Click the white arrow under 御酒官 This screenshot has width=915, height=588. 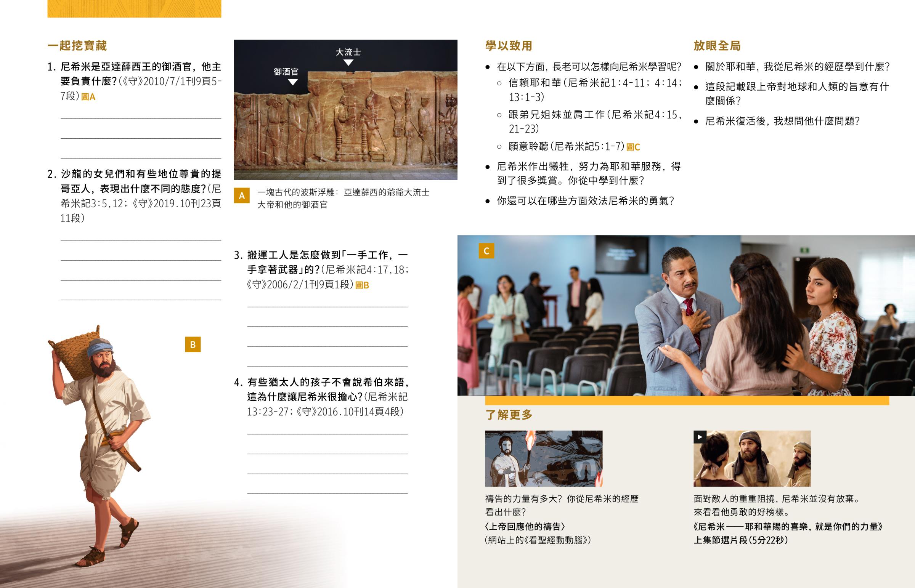[x=292, y=82]
